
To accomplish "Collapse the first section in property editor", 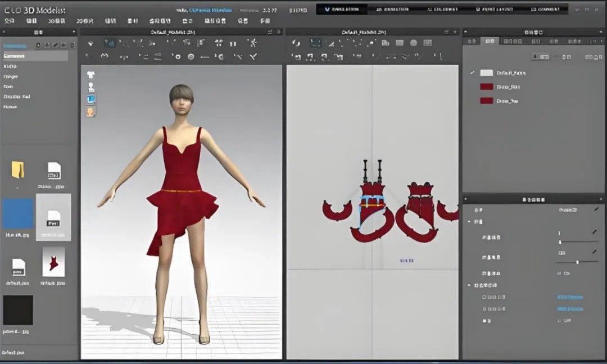I will point(469,222).
